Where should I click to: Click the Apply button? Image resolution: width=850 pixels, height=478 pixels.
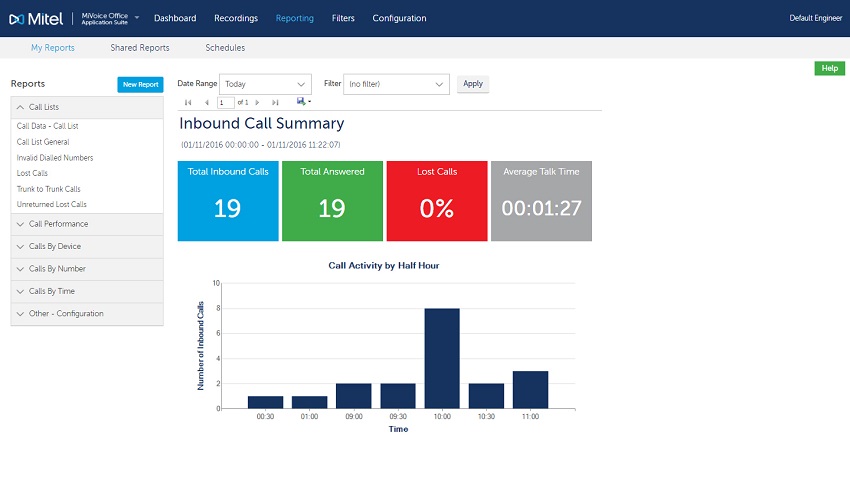click(473, 84)
